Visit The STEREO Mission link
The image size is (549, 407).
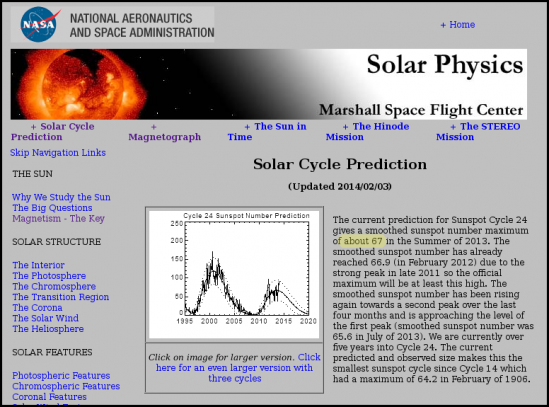tap(478, 132)
